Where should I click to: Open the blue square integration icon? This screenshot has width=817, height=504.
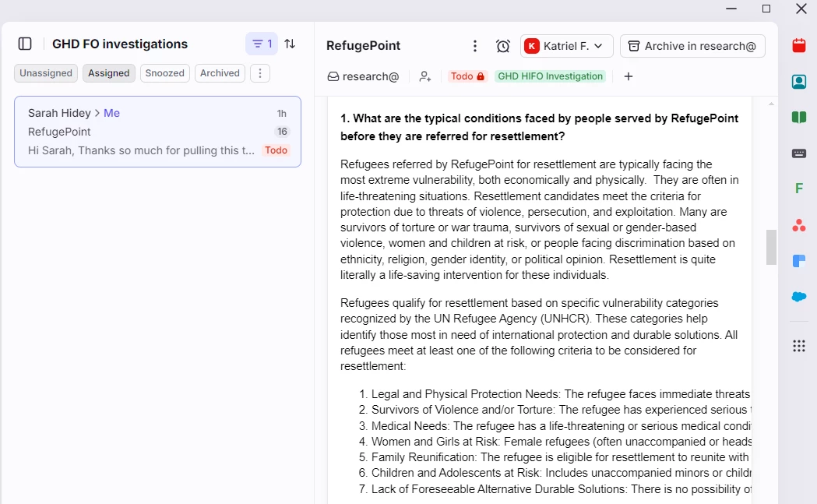tap(799, 261)
